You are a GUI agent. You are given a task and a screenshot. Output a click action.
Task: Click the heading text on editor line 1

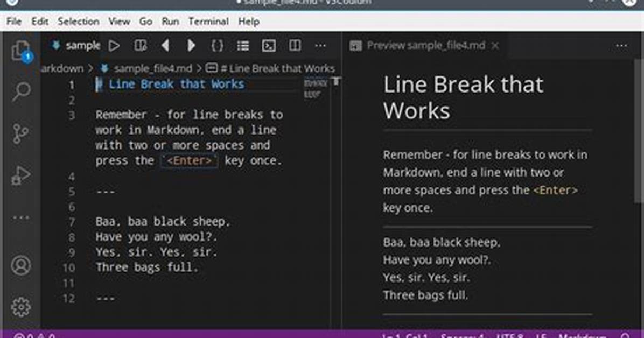point(170,84)
